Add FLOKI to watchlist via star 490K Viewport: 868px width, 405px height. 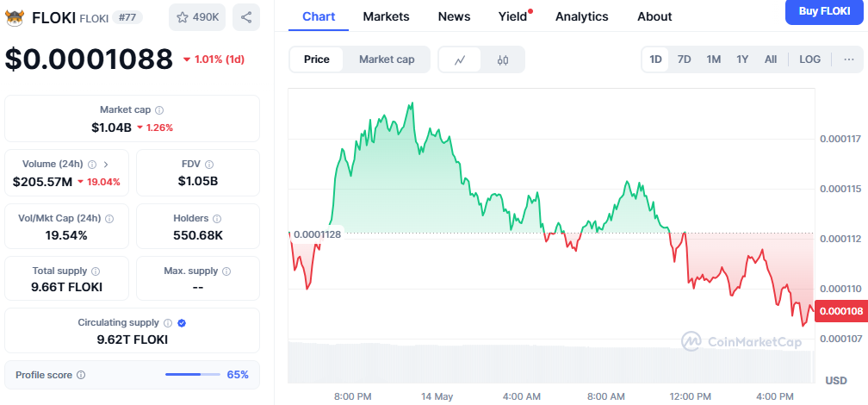(197, 17)
